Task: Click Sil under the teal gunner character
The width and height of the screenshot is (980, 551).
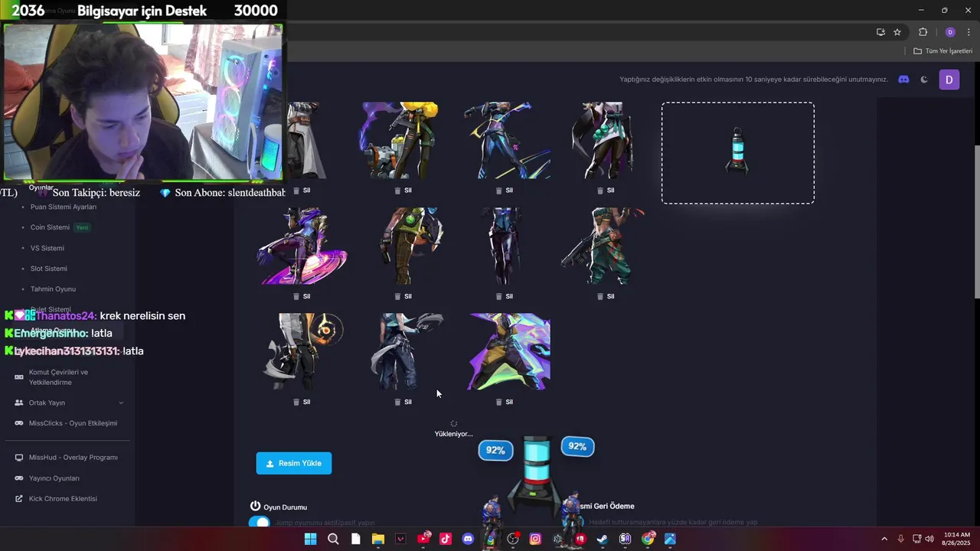Action: tap(605, 296)
